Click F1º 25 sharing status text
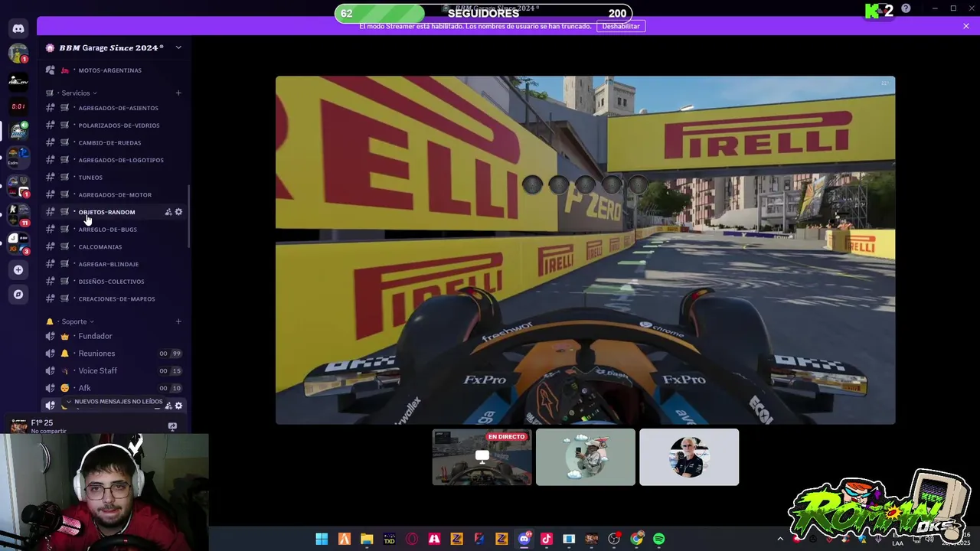The height and width of the screenshot is (551, 980). 42,422
